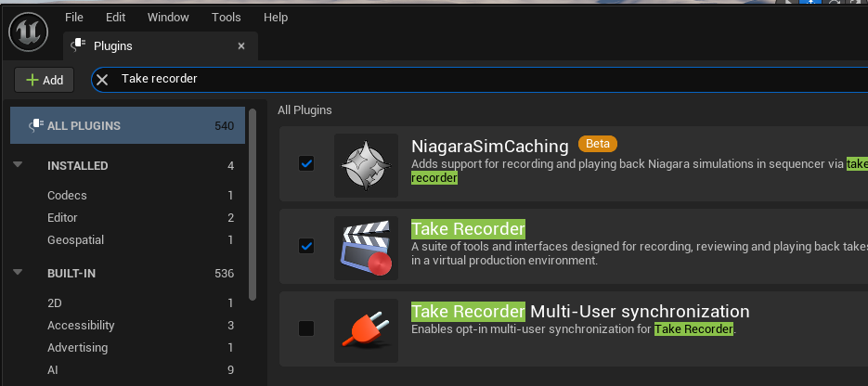Click the Take Recorder clapperboard icon
The image size is (868, 386).
(366, 248)
